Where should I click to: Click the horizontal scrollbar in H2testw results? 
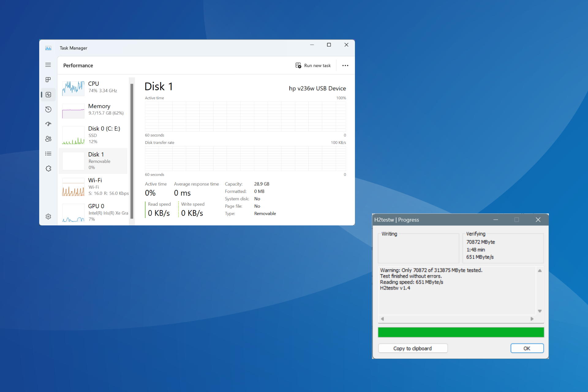pos(456,318)
